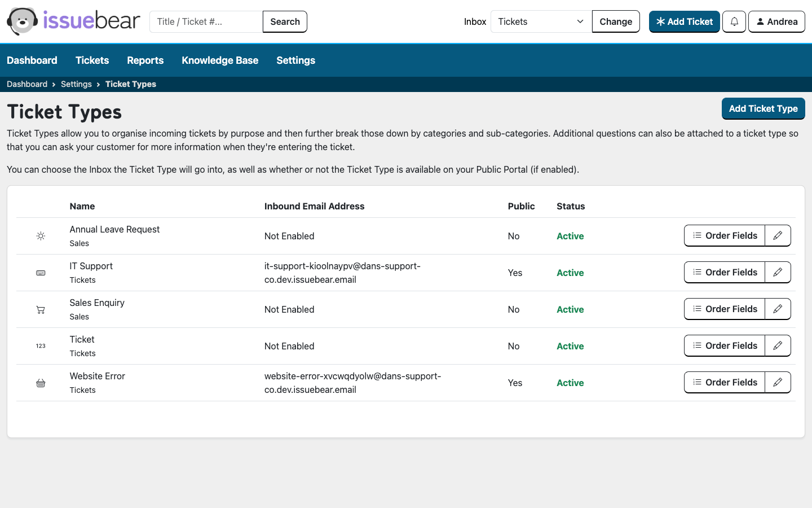Click the Change inbox button
Image resolution: width=812 pixels, height=508 pixels.
616,21
